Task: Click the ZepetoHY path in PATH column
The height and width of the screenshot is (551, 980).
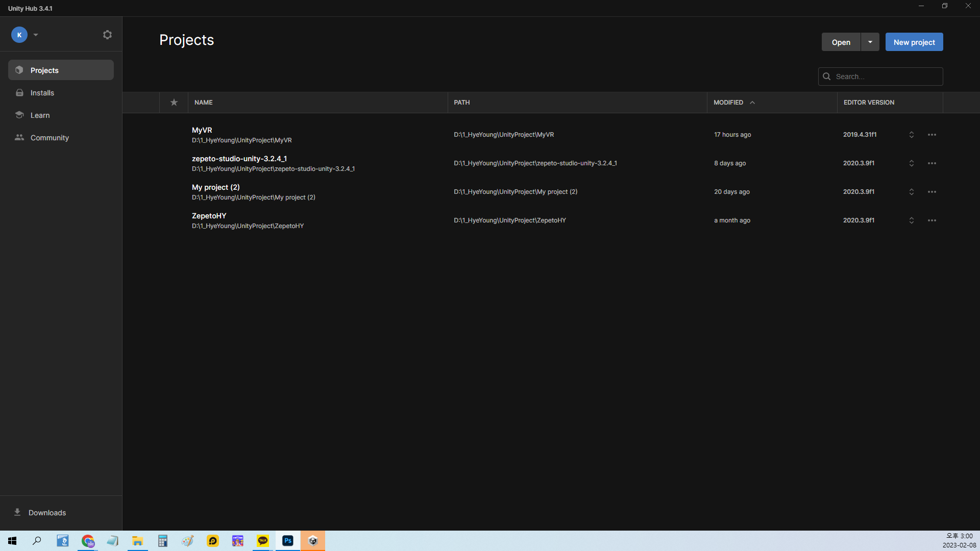Action: (510, 220)
